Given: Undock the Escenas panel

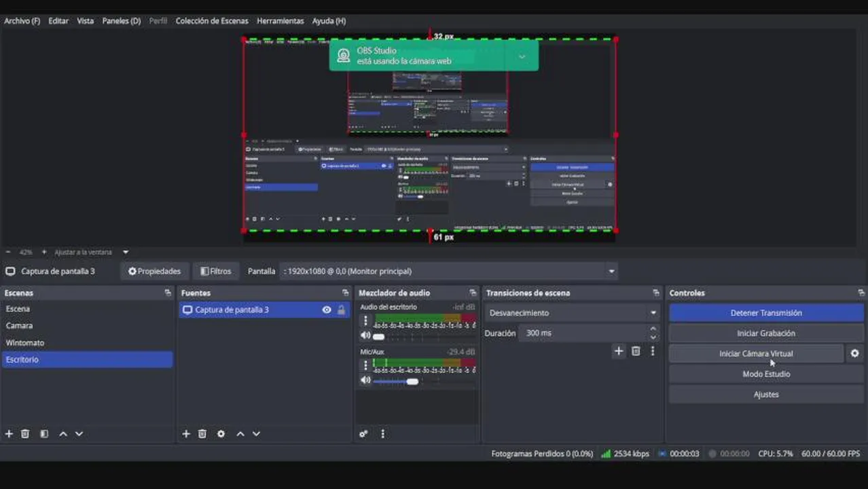Looking at the screenshot, I should click(x=168, y=293).
